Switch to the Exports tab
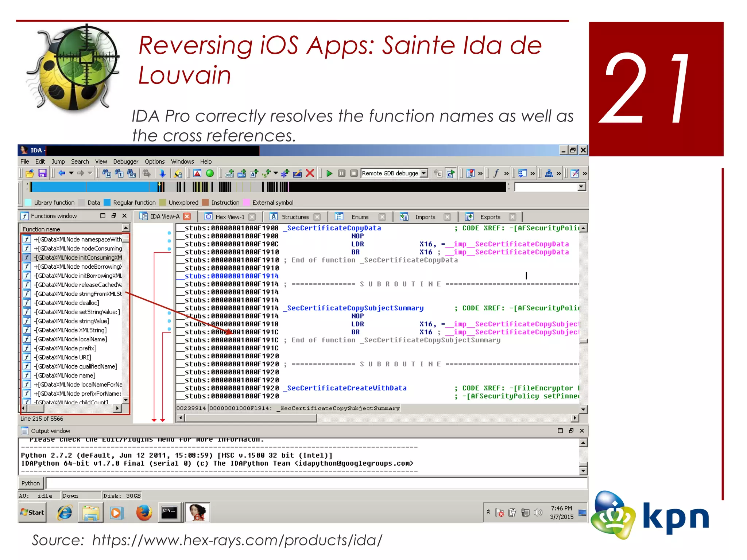Viewport: 747px width, 560px height. (490, 217)
